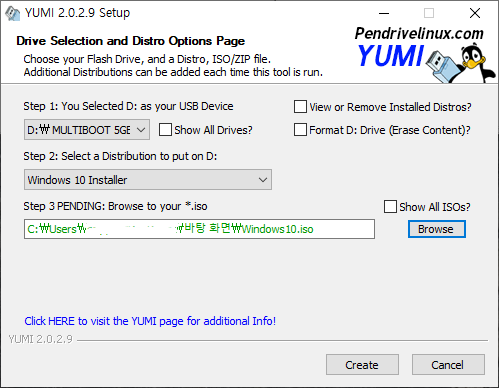Click the ISO file path field
Screen dimensions: 499x388
coord(199,229)
